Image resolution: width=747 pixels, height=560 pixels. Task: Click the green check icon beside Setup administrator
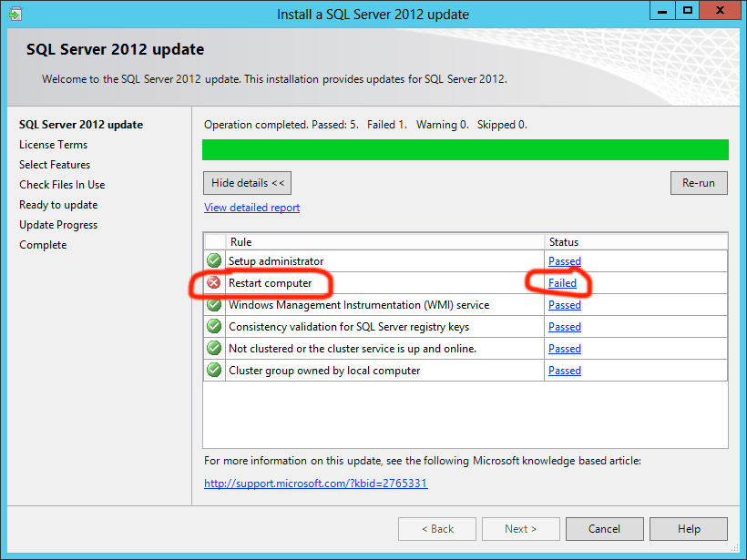[x=213, y=261]
